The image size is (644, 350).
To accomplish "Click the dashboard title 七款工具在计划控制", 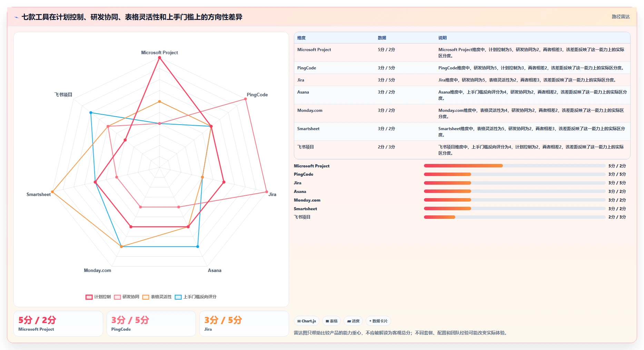I will tap(132, 17).
